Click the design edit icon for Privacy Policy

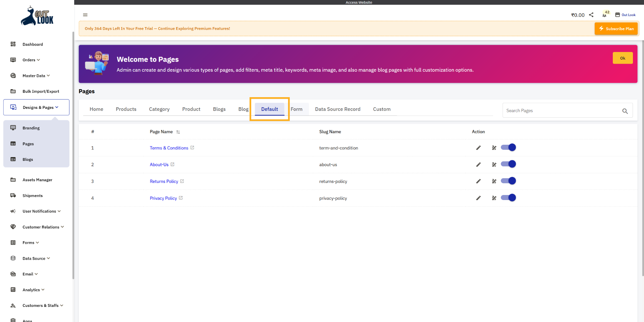click(494, 198)
